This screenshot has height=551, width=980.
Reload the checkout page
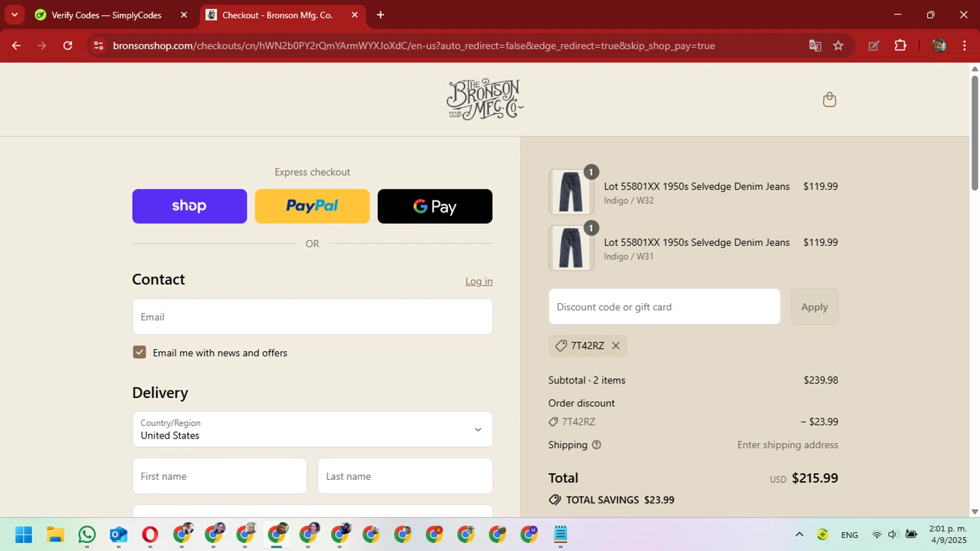click(x=68, y=46)
